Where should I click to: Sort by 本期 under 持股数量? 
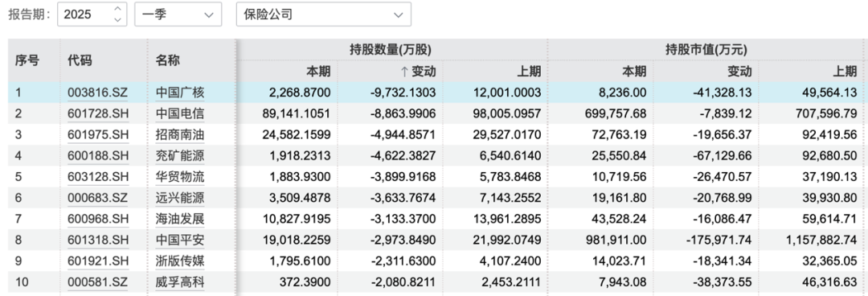tap(318, 71)
